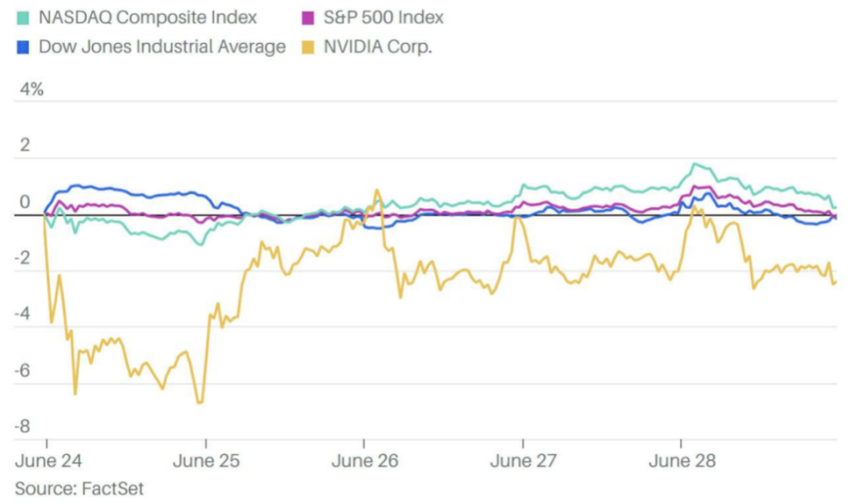Click the teal NASDAQ Composite legend swatch

tap(23, 18)
